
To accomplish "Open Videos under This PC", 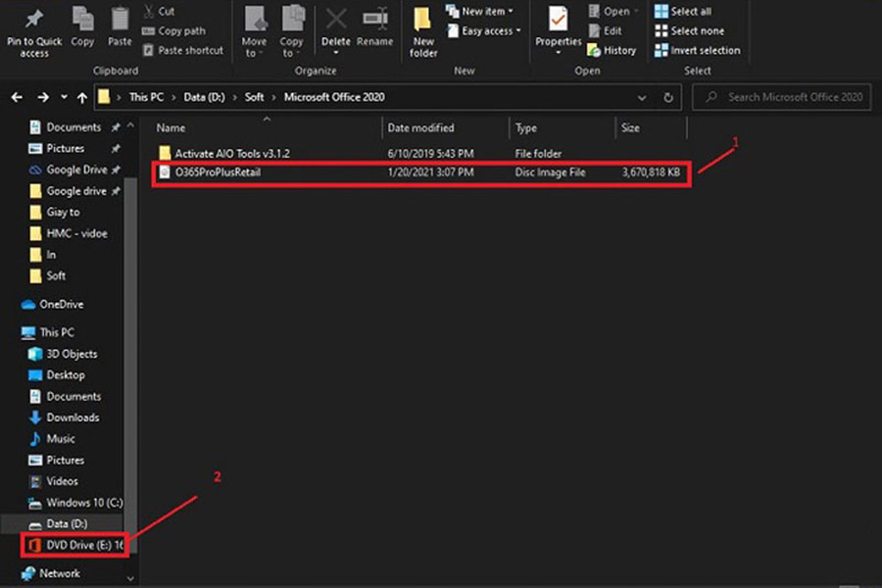I will 54,481.
